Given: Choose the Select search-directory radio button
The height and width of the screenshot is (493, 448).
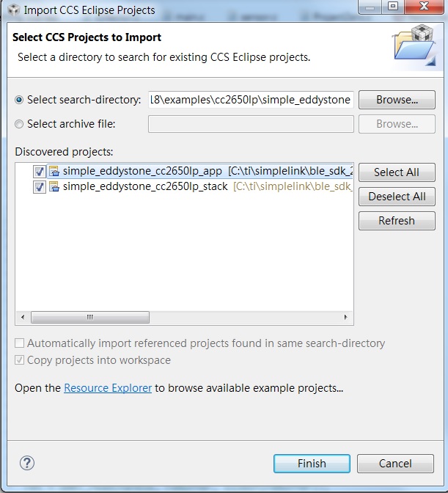Looking at the screenshot, I should (x=19, y=100).
